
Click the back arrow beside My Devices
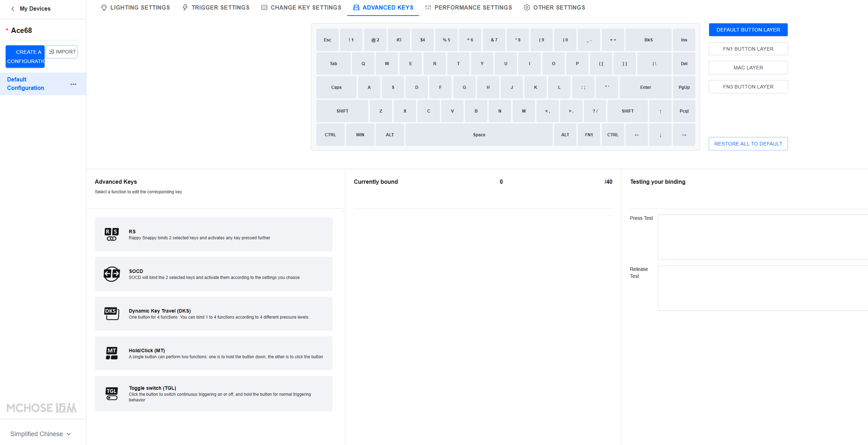click(x=13, y=8)
